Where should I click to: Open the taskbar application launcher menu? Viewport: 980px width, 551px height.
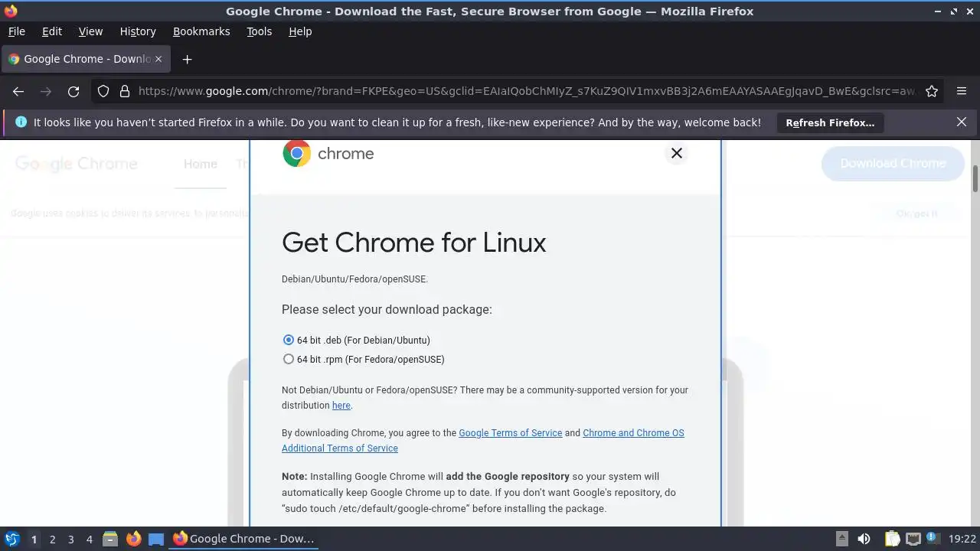coord(11,539)
